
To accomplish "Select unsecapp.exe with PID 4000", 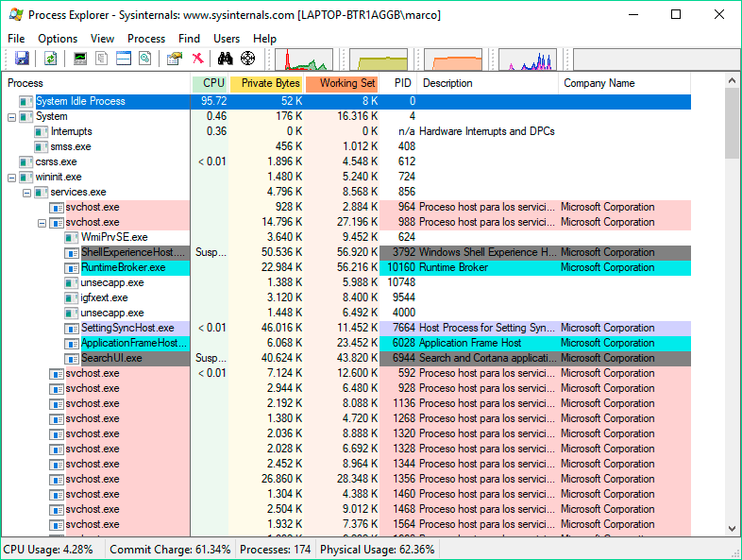I will point(112,313).
